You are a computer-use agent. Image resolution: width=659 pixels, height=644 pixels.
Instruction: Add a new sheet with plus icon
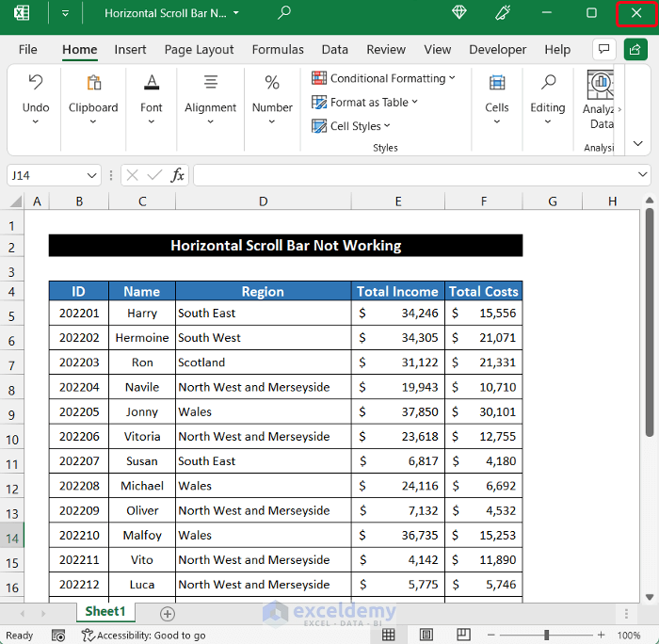[168, 613]
